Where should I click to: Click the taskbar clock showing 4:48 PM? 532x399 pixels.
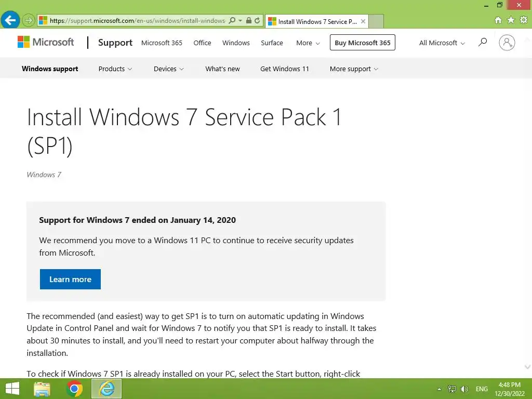(509, 389)
